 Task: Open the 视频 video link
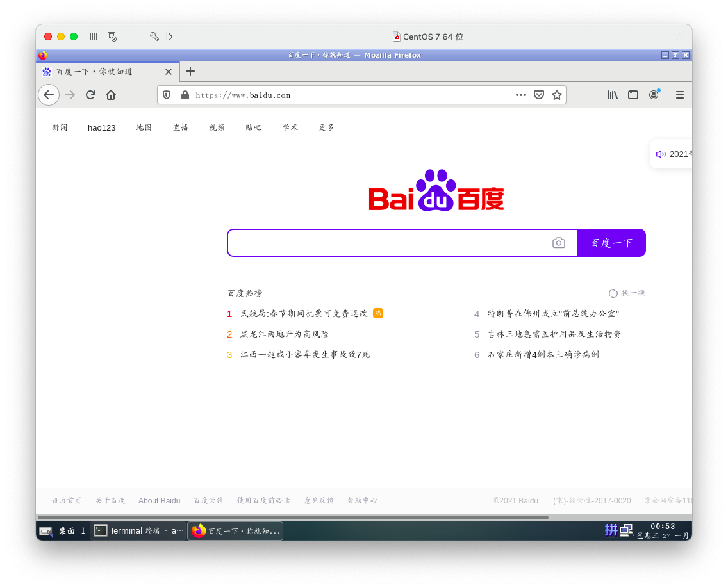[217, 127]
